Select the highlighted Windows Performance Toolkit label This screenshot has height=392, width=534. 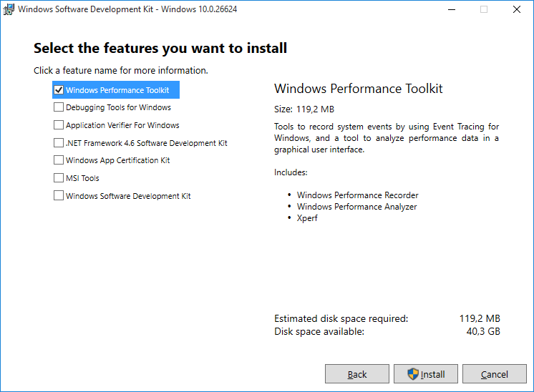pos(117,90)
